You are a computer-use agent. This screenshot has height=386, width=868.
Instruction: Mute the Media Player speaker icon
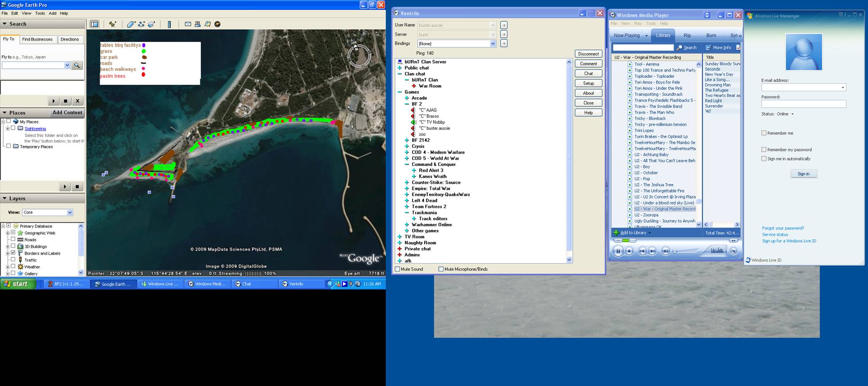665,251
